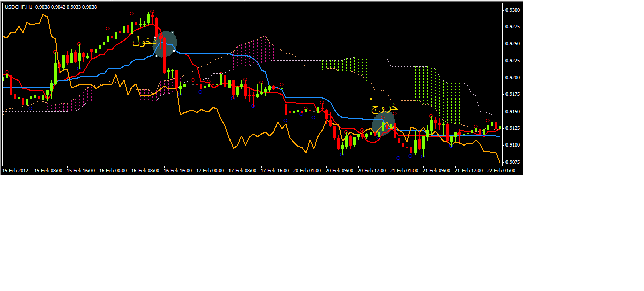This screenshot has height=291, width=644.
Task: Select the exit ellipse object near خروج
Action: coord(383,124)
